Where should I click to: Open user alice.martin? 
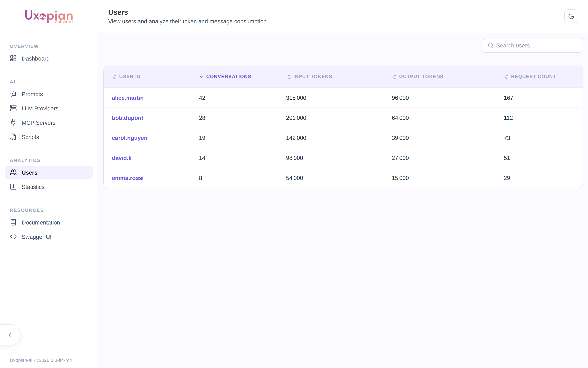(x=128, y=98)
